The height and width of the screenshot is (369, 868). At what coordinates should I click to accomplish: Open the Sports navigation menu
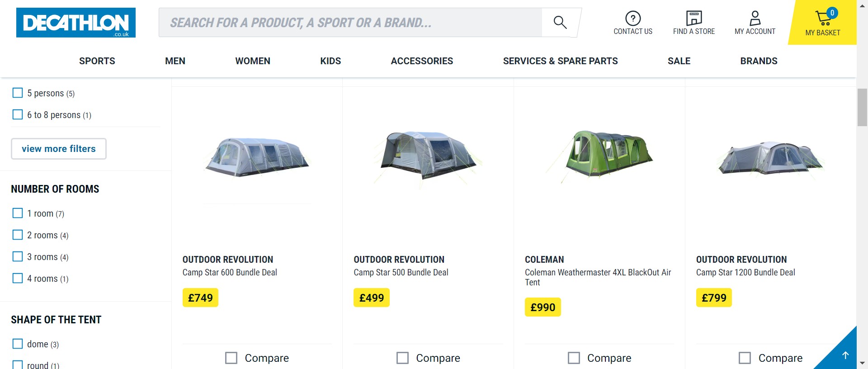[x=97, y=61]
